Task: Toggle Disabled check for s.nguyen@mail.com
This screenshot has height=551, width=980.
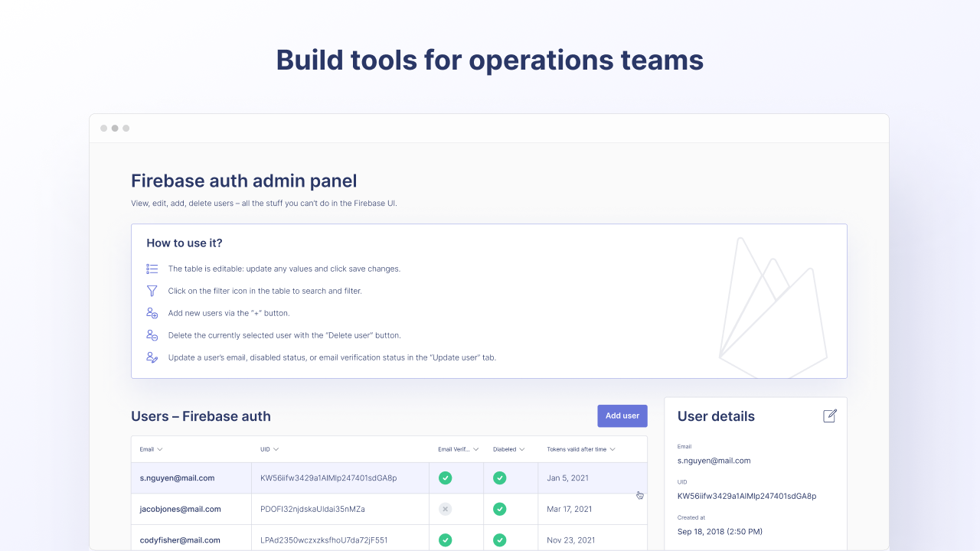Action: pyautogui.click(x=499, y=478)
